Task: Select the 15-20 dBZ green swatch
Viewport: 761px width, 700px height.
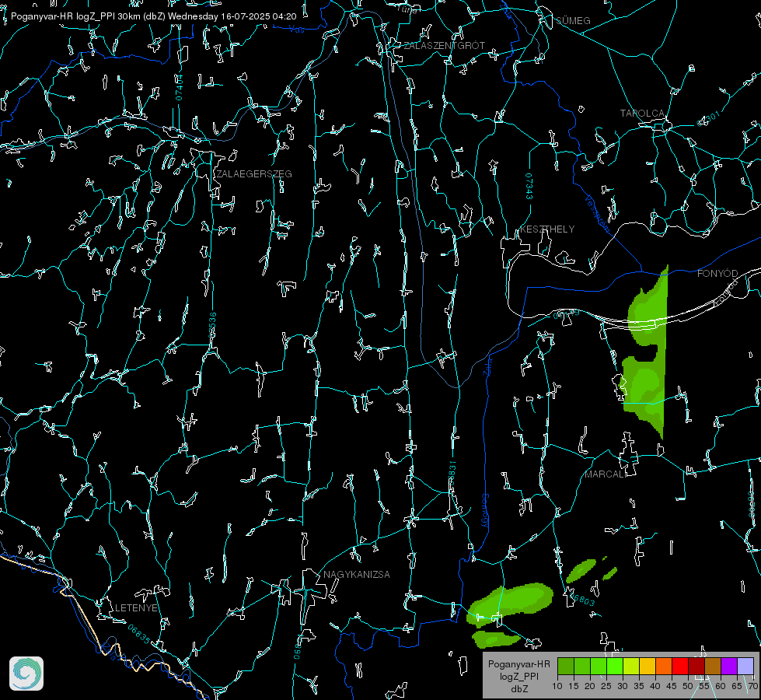Action: click(582, 666)
